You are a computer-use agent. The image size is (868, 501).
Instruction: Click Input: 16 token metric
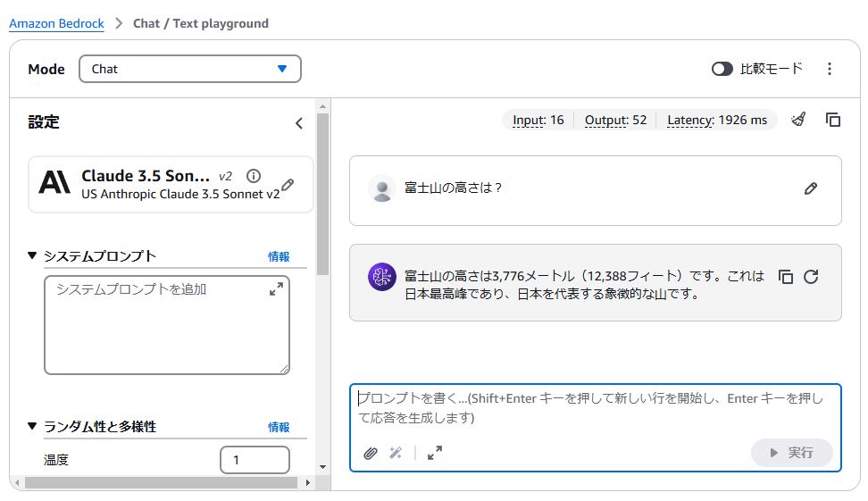[x=538, y=121]
